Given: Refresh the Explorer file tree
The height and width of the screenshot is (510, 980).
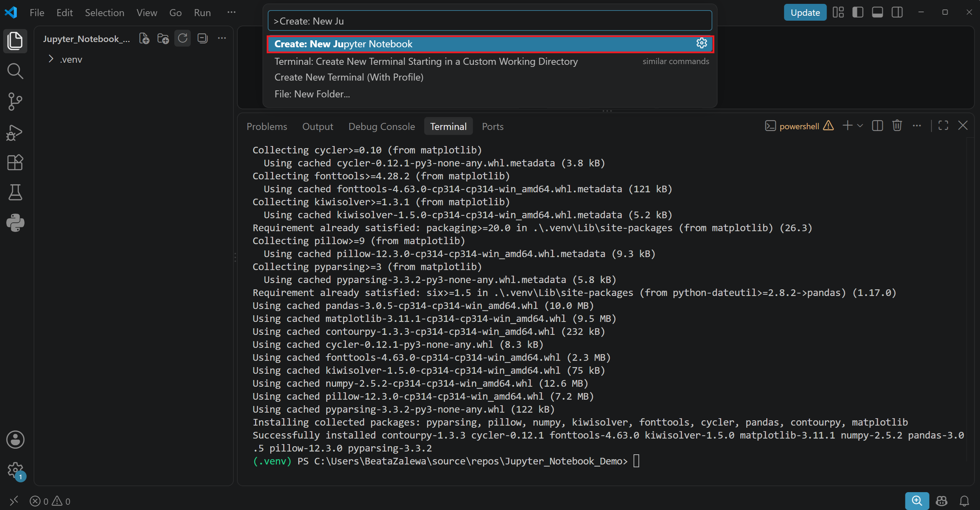Looking at the screenshot, I should tap(183, 39).
